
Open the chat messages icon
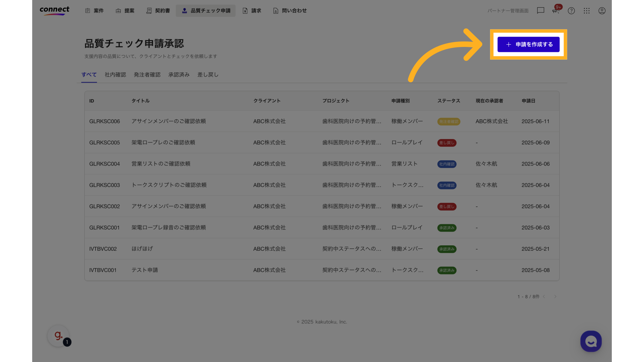click(x=540, y=11)
